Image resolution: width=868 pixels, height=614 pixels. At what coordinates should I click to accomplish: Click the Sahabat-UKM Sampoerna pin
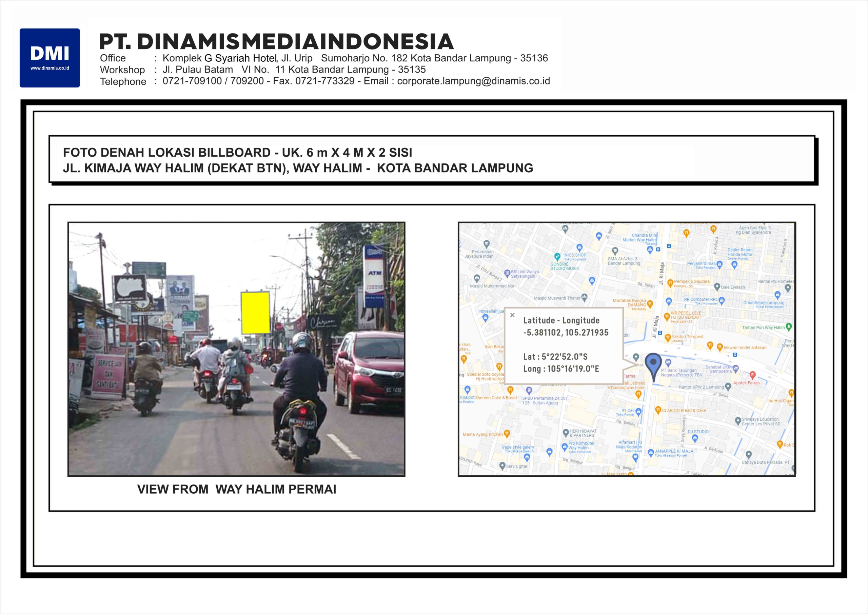pos(736,368)
